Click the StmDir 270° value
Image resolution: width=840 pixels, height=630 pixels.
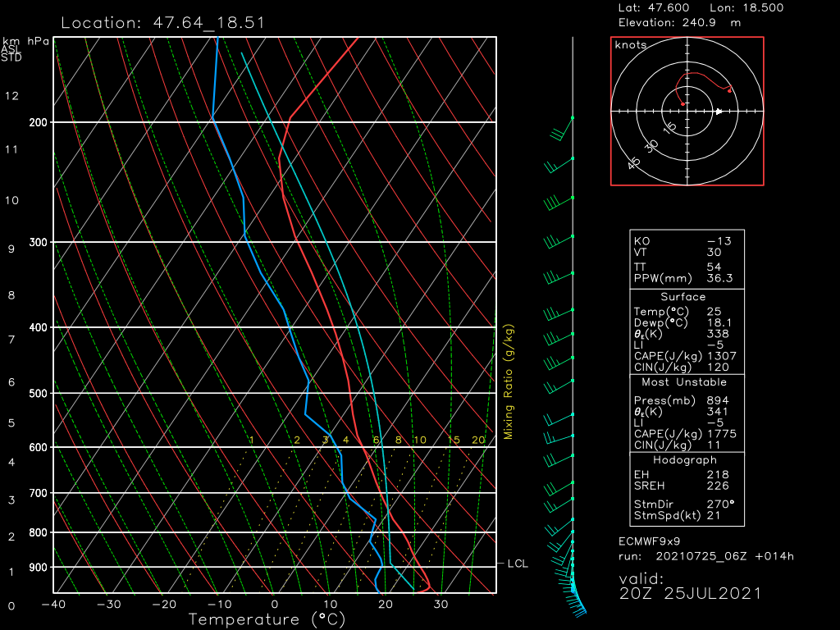(721, 504)
